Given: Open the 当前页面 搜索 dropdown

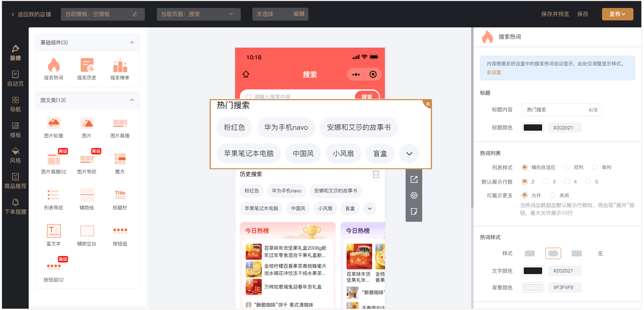Looking at the screenshot, I should [198, 14].
